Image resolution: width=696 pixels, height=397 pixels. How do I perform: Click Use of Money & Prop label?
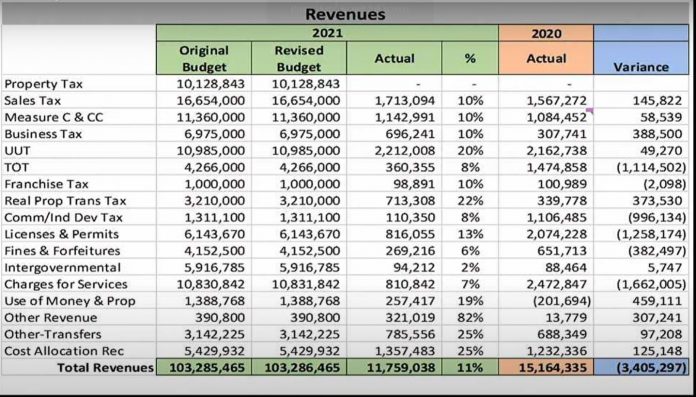[70, 301]
